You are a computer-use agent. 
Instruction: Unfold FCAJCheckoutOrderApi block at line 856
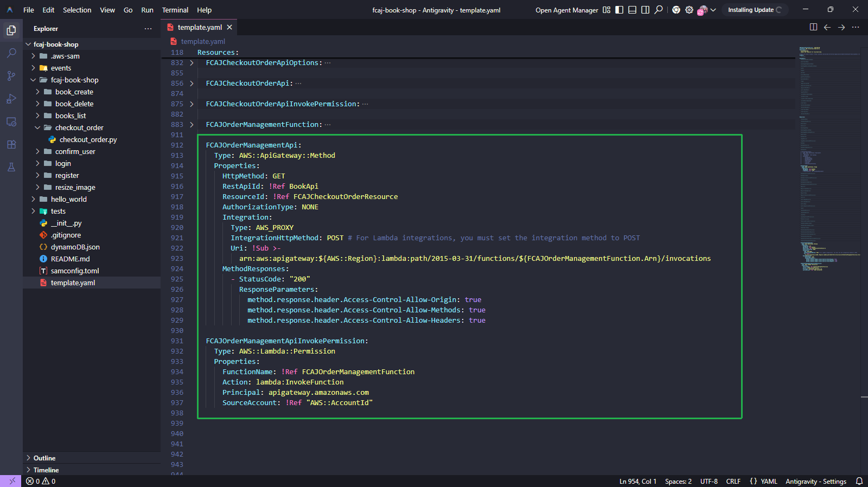pyautogui.click(x=192, y=84)
